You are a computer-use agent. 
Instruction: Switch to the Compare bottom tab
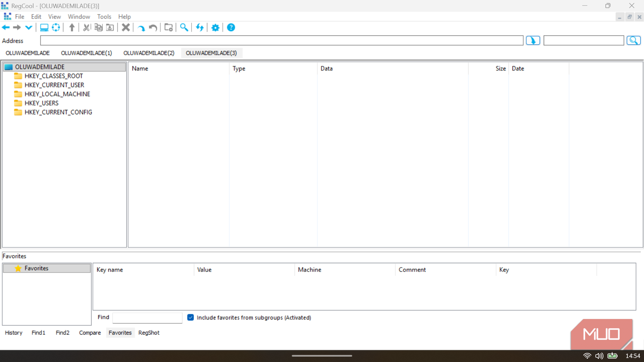tap(90, 333)
